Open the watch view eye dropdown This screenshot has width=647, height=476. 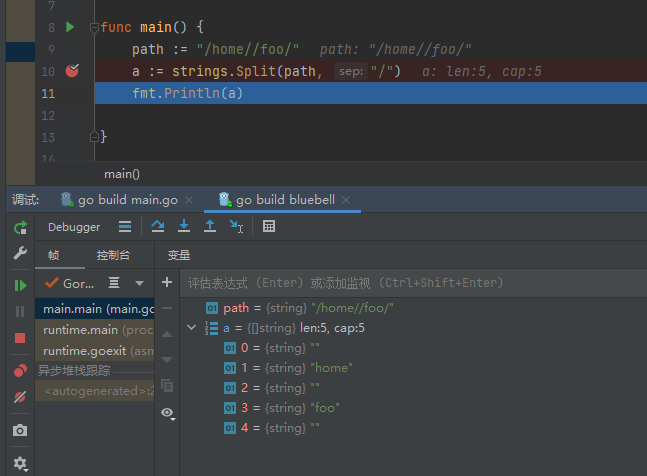pos(168,413)
